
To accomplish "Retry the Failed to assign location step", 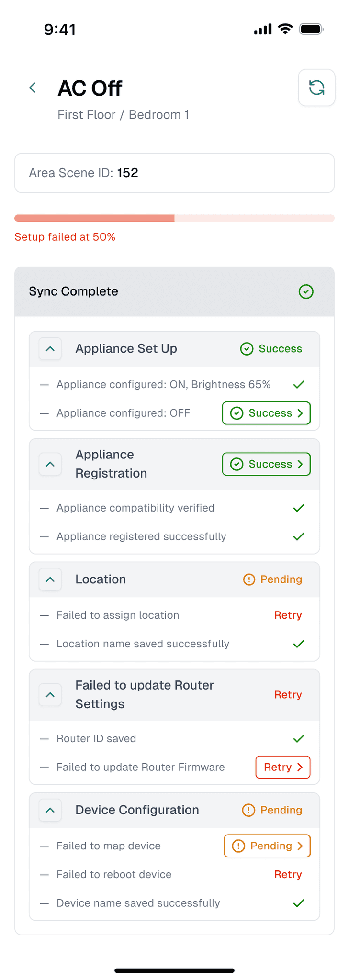I will (288, 615).
